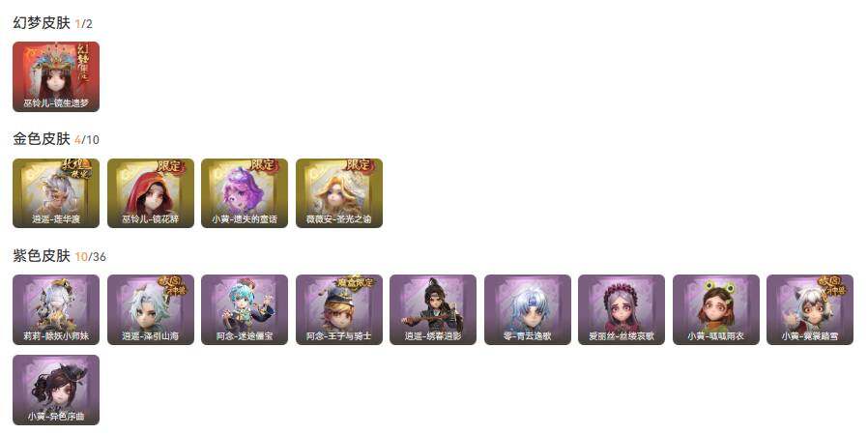The image size is (868, 434).
Task: Select the purple 逍遥-泽引山海 skin card
Action: coord(151,309)
